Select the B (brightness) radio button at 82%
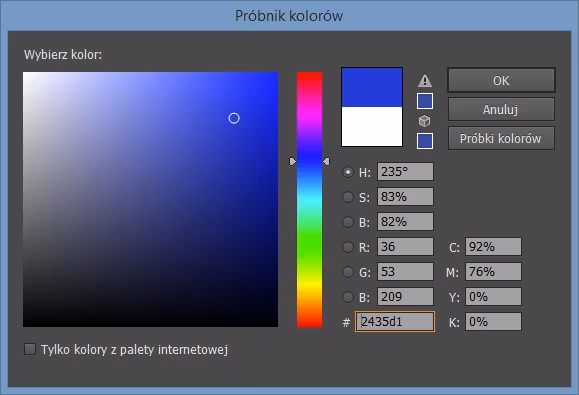Viewport: 579px width, 395px height. coord(347,222)
